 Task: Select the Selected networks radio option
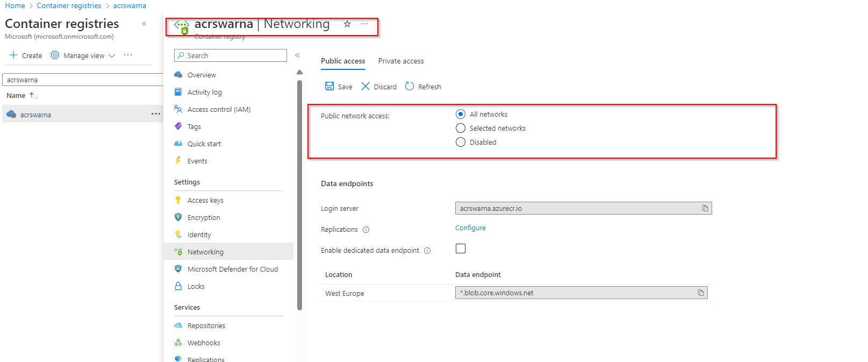pos(461,128)
